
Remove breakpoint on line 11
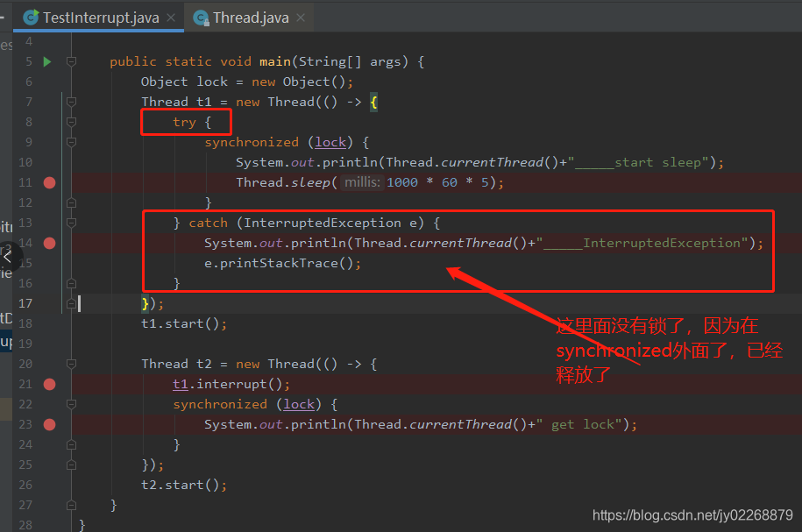click(x=50, y=182)
